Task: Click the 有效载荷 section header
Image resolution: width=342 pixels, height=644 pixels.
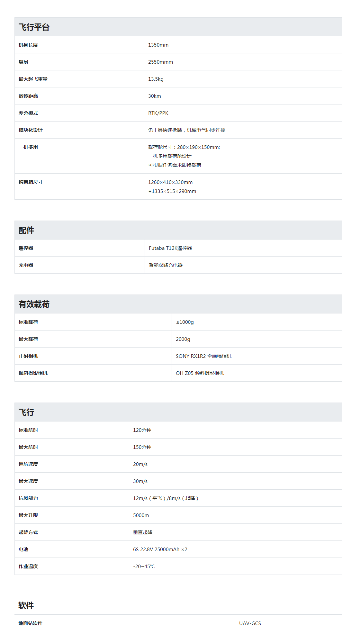Action: point(34,304)
